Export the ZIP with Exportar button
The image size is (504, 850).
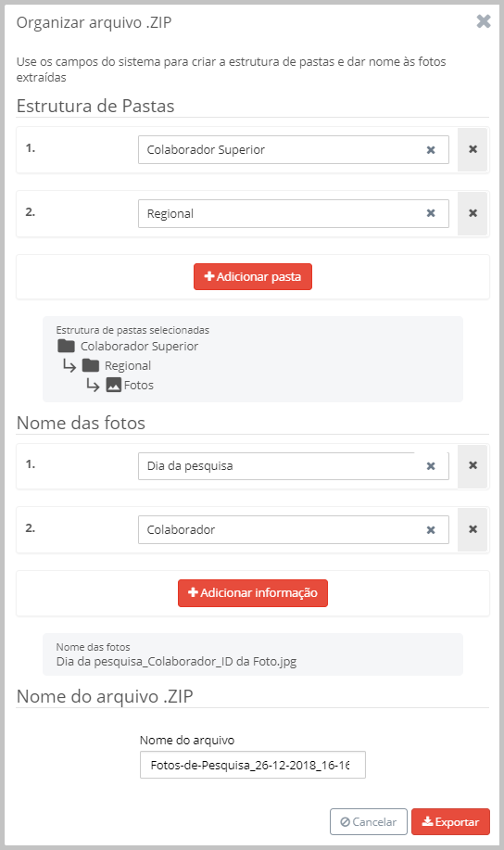(450, 822)
